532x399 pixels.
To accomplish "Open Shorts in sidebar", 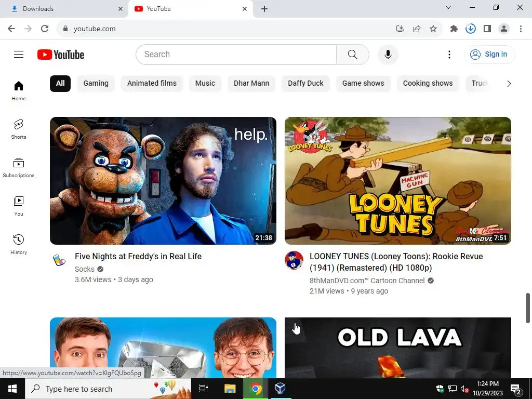I will pyautogui.click(x=19, y=129).
